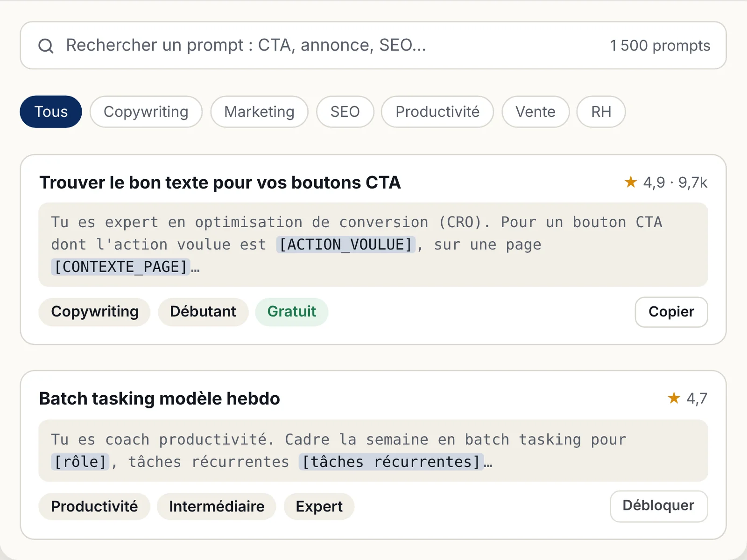Open the CTA button text prompt title
Viewport: 747px width, 560px height.
click(220, 182)
